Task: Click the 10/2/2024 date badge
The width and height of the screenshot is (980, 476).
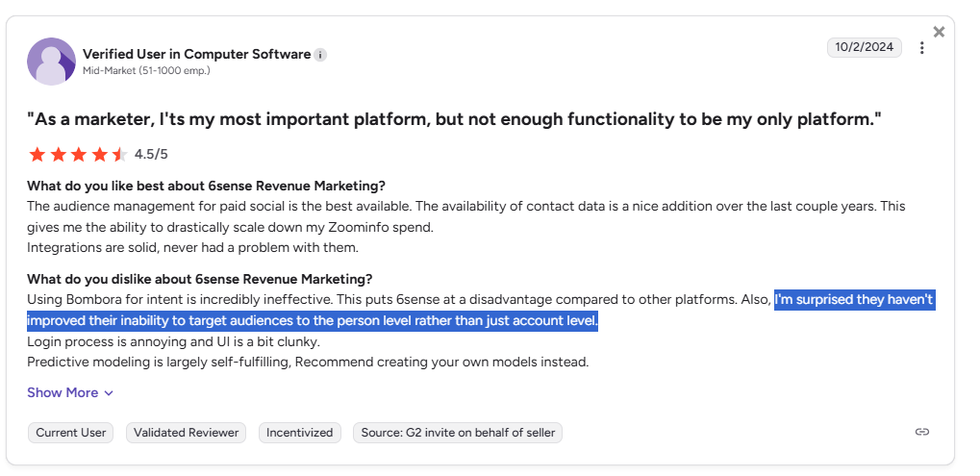Action: (x=865, y=47)
